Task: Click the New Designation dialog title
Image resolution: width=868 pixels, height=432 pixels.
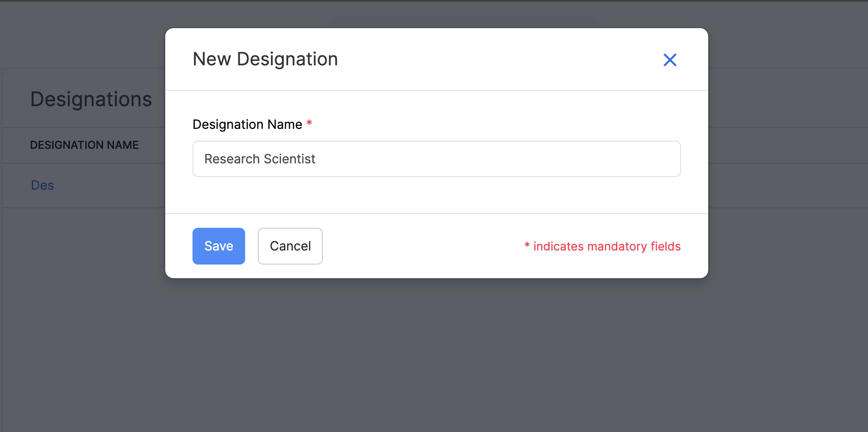Action: pyautogui.click(x=265, y=59)
